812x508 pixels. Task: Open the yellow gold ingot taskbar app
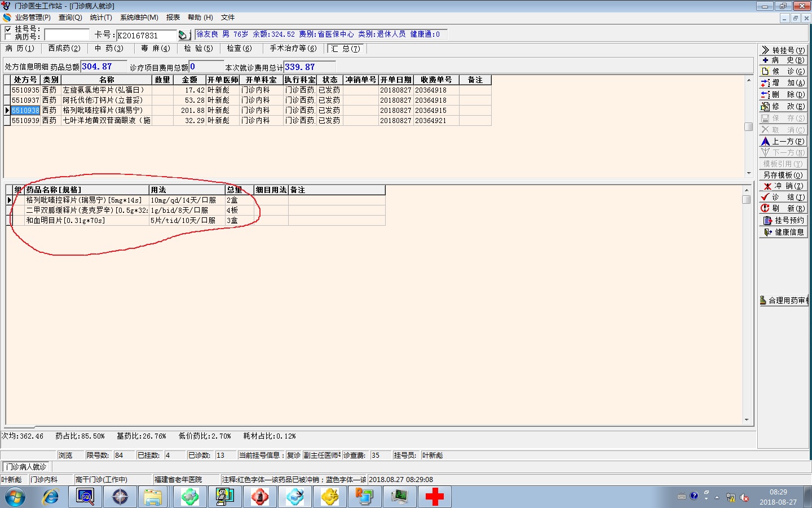pyautogui.click(x=330, y=497)
